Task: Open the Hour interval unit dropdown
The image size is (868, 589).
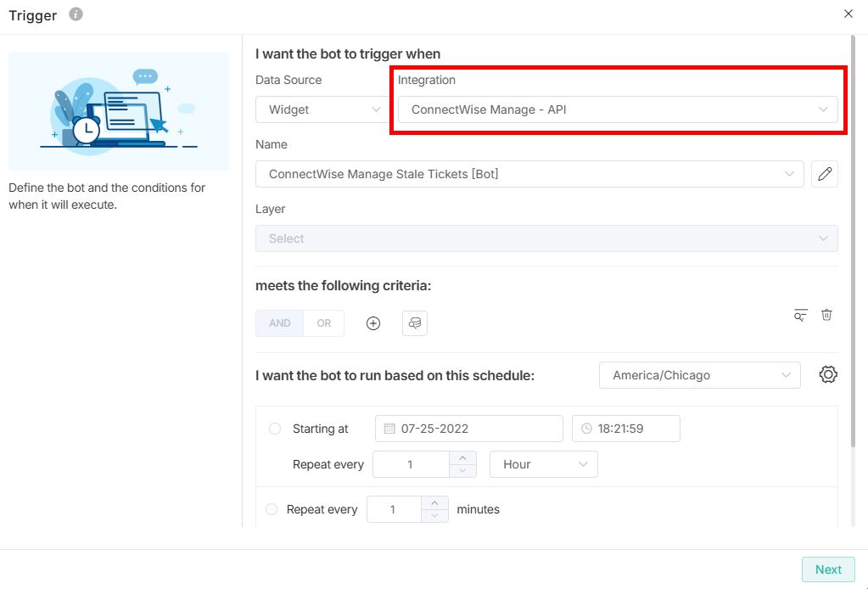Action: pos(543,464)
